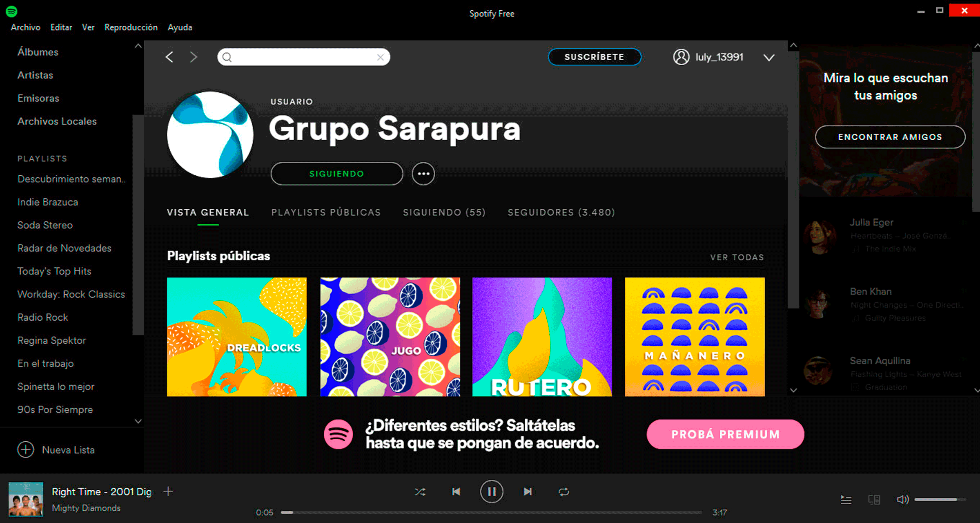Image resolution: width=980 pixels, height=523 pixels.
Task: Open Álbumes in sidebar
Action: click(x=38, y=52)
